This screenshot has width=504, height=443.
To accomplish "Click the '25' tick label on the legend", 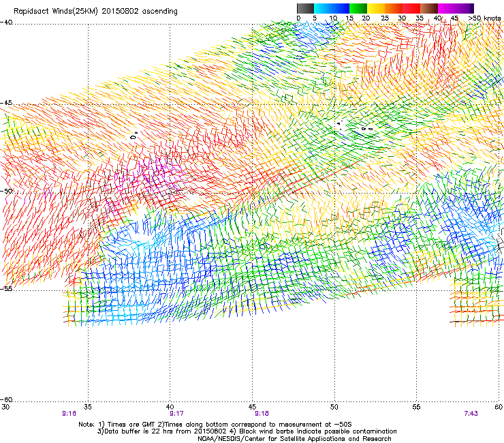I will pyautogui.click(x=385, y=18).
